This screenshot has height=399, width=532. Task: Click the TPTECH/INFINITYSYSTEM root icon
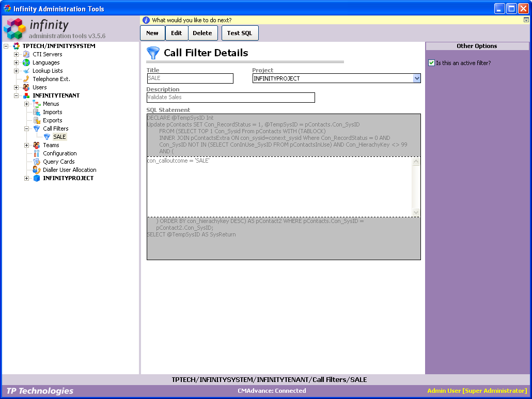click(16, 46)
